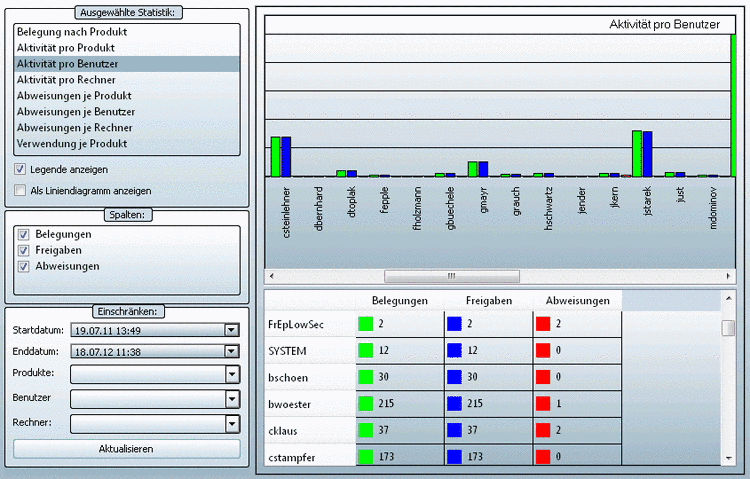Click the Abweisungen column header
Viewport: 750px width, 479px height.
pos(577,301)
